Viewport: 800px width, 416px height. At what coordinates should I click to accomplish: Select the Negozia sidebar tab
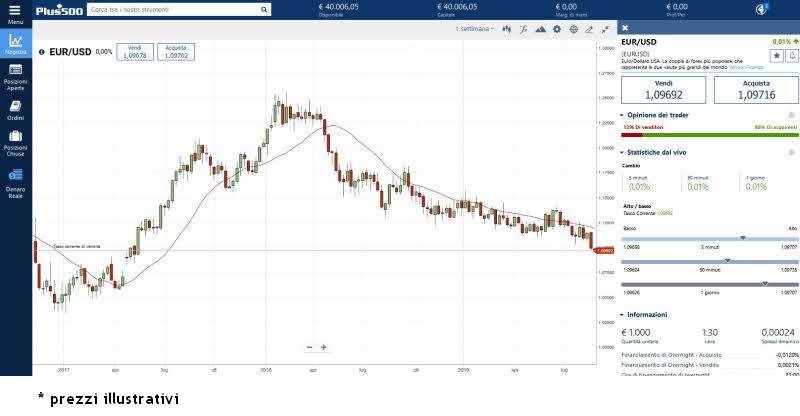tap(15, 44)
